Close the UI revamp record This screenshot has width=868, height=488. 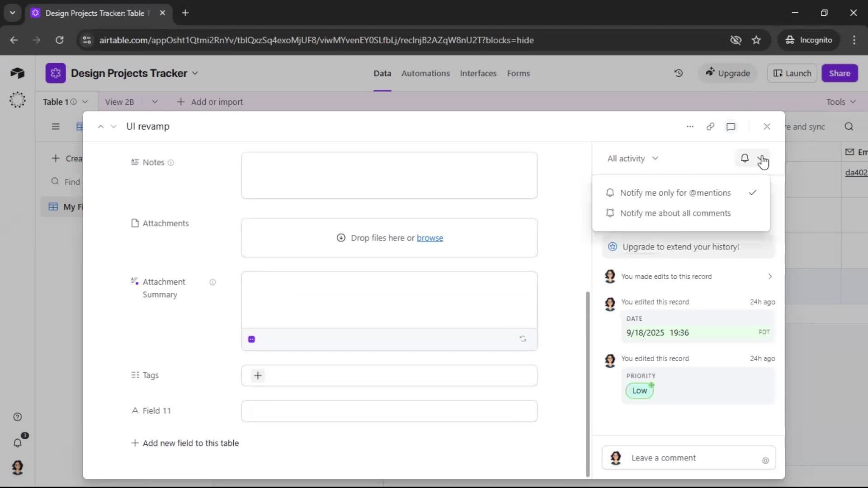tap(767, 127)
